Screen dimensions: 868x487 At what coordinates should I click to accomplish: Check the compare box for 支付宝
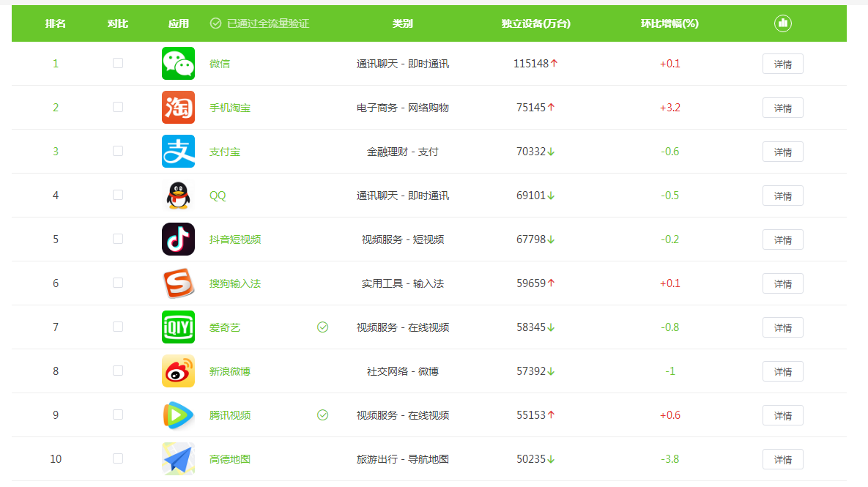tap(118, 151)
